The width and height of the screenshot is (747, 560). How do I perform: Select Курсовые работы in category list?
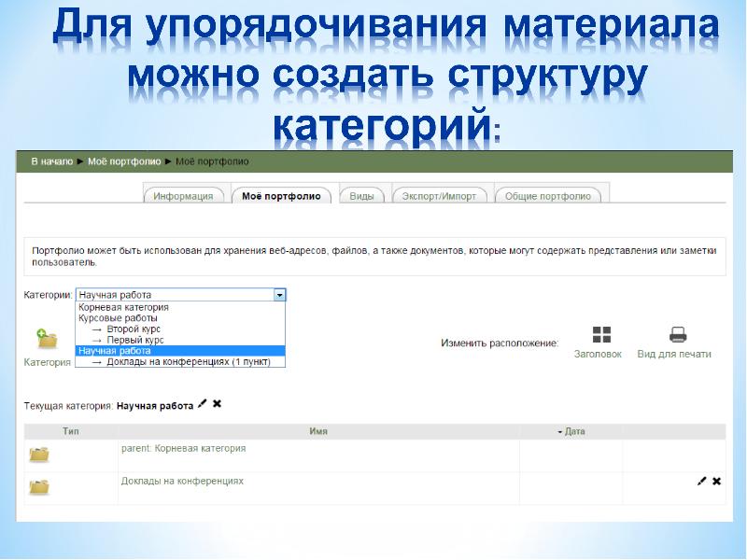(118, 318)
